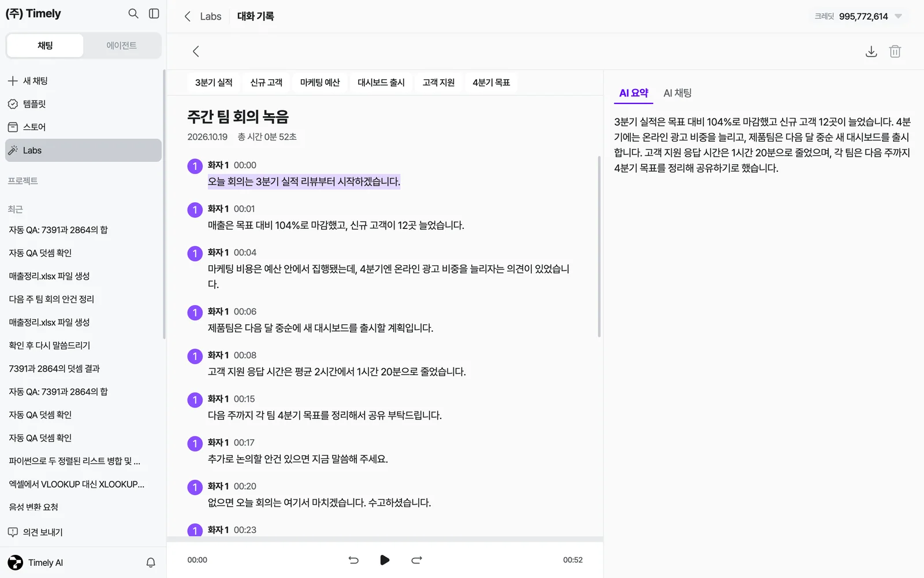Click the 프로젝트 section header
924x578 pixels.
[23, 181]
